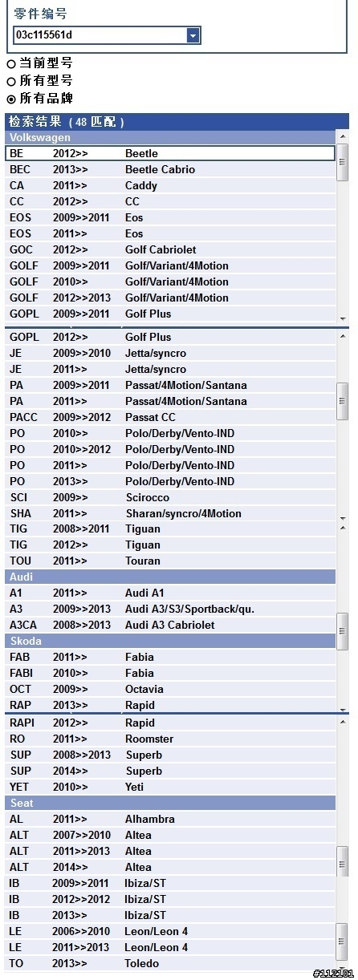Select the TO 2013>> Toledo row
358x980 pixels.
click(170, 963)
